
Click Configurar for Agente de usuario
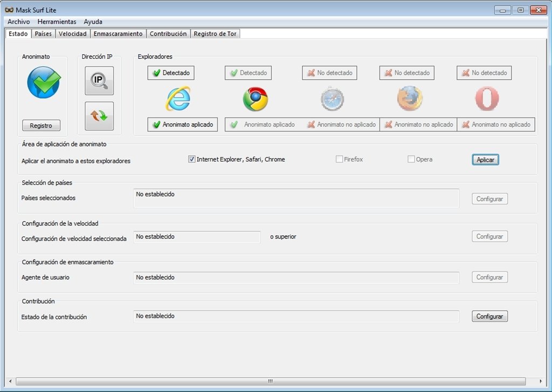click(489, 277)
